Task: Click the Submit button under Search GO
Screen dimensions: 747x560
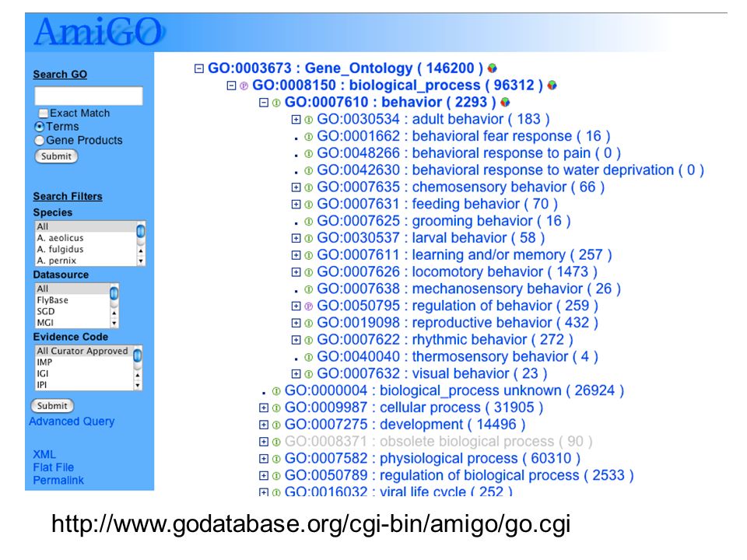Action: coord(56,156)
